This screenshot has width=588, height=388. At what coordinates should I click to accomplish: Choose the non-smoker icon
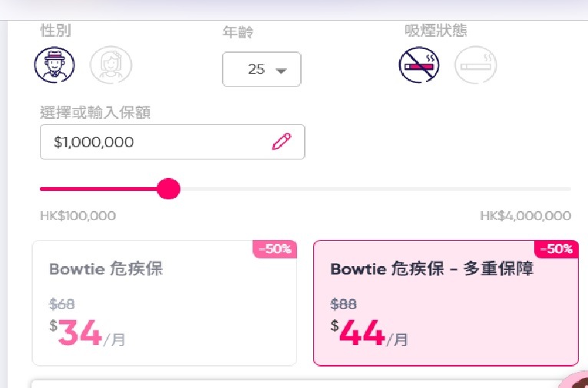click(x=419, y=64)
